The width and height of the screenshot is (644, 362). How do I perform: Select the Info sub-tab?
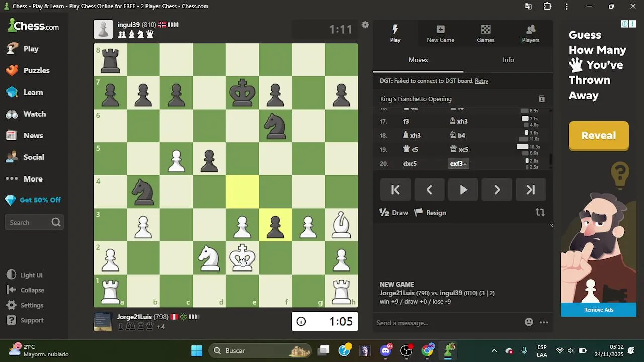[x=508, y=60]
